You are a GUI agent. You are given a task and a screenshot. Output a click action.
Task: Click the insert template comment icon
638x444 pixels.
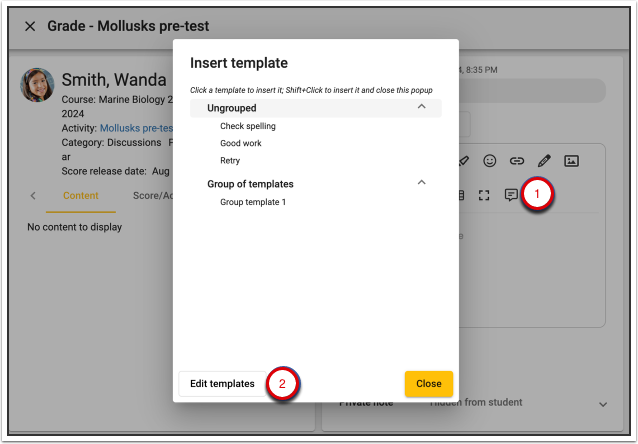[x=511, y=195]
